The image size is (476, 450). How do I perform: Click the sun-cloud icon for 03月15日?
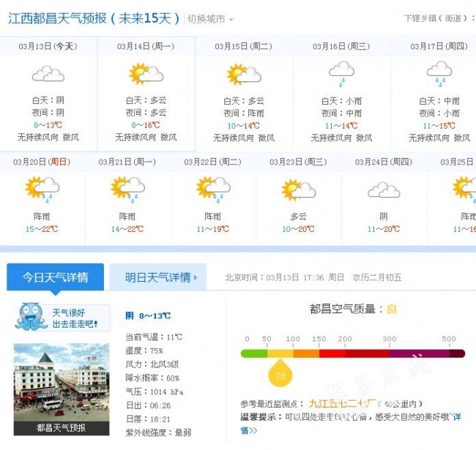(x=244, y=75)
